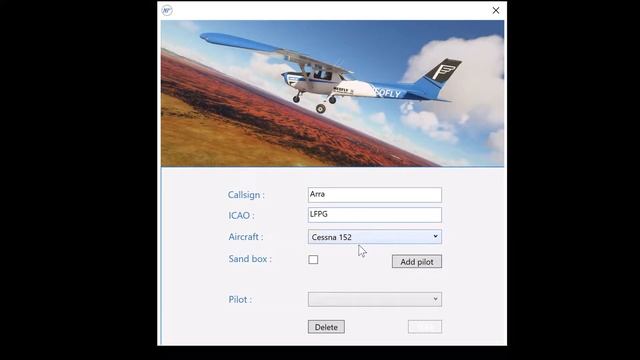Click the ICAO label text
The width and height of the screenshot is (640, 360).
coord(241,216)
